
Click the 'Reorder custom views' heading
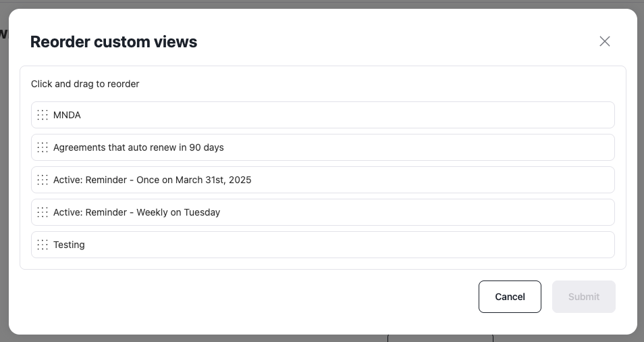[114, 42]
